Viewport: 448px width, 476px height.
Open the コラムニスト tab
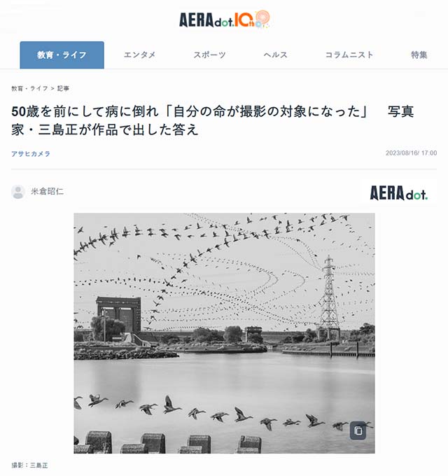tap(349, 55)
